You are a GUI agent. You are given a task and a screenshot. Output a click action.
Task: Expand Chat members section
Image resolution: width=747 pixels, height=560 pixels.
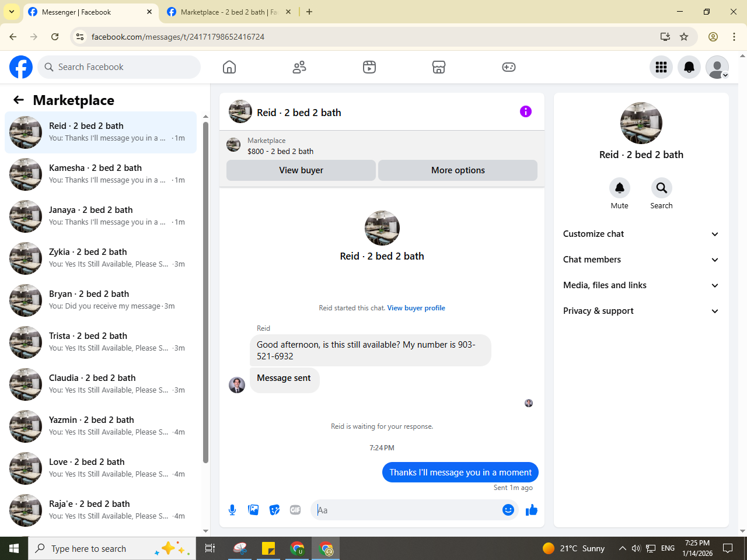[641, 260]
